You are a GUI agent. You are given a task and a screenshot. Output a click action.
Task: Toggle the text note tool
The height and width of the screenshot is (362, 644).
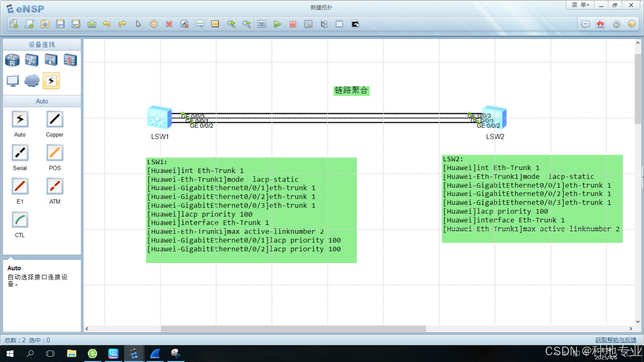tap(200, 24)
